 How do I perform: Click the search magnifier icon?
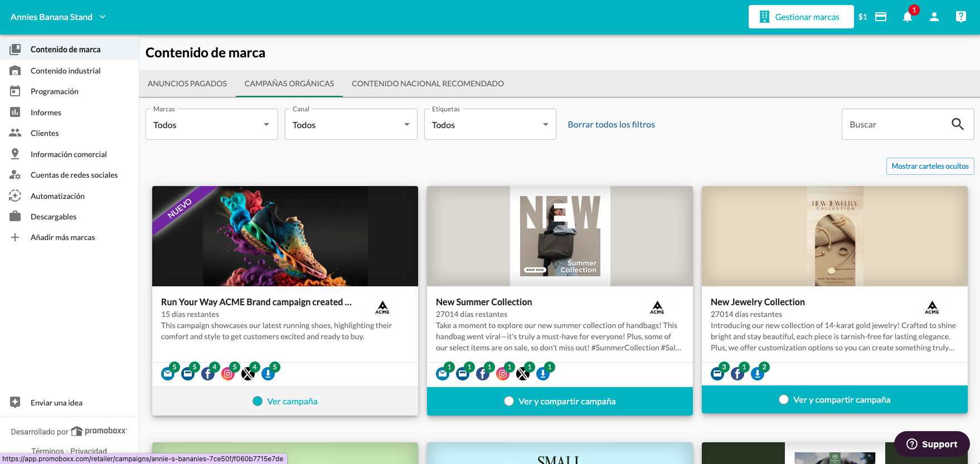point(958,124)
